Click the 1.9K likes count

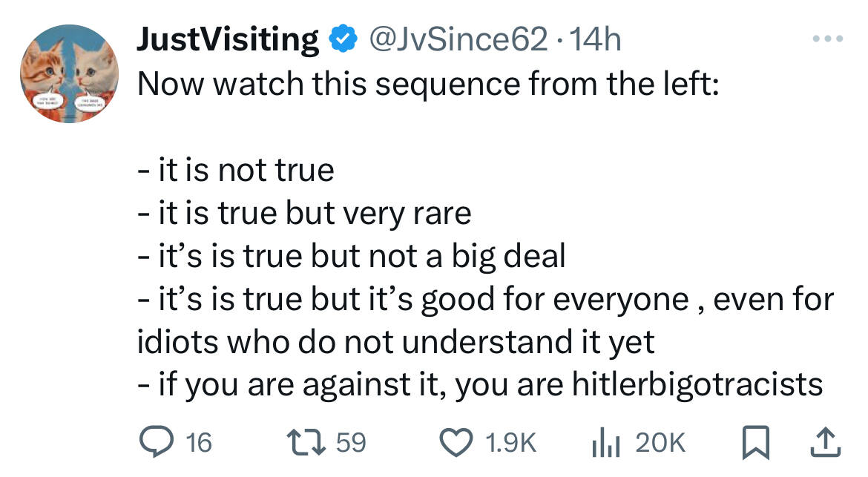tap(511, 443)
